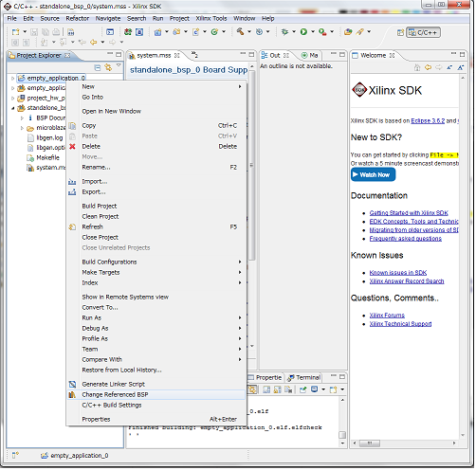This screenshot has height=470, width=476.
Task: Expand the microblaze folder tree node
Action: point(22,128)
